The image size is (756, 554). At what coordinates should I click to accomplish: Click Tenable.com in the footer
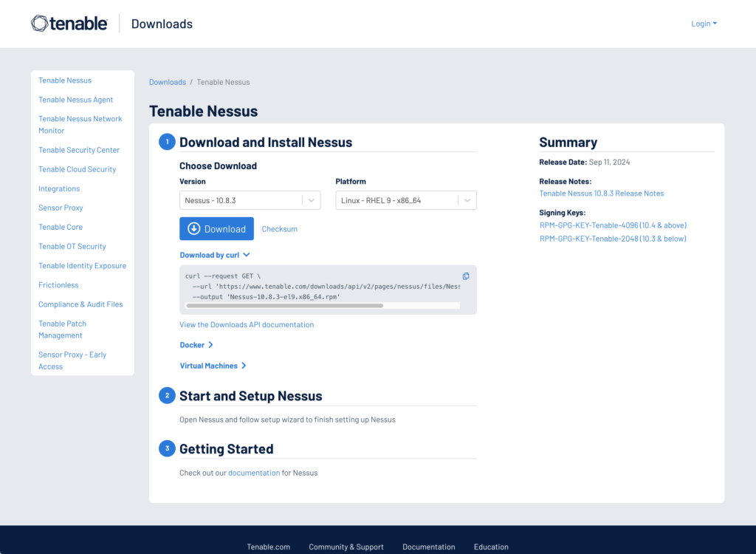pos(269,547)
